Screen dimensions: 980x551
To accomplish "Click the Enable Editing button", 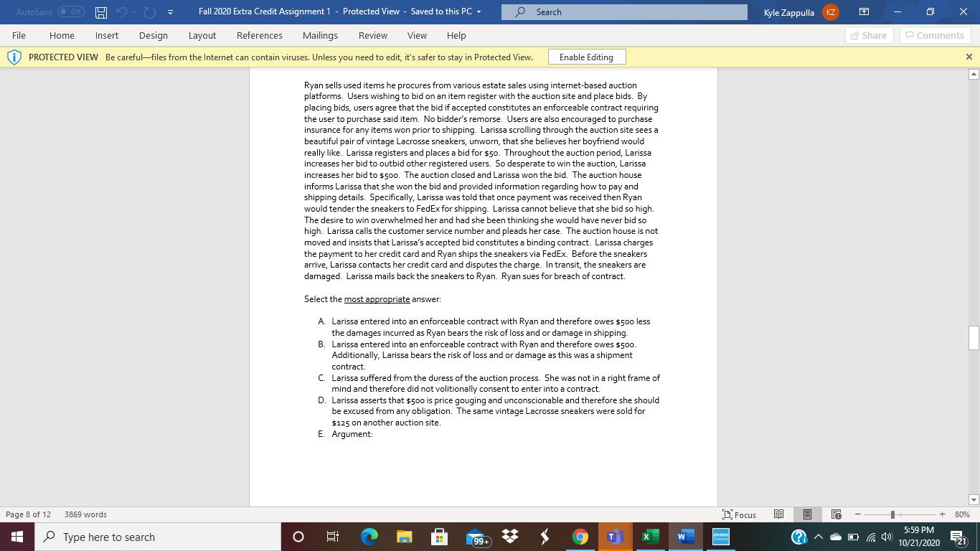I will (586, 57).
